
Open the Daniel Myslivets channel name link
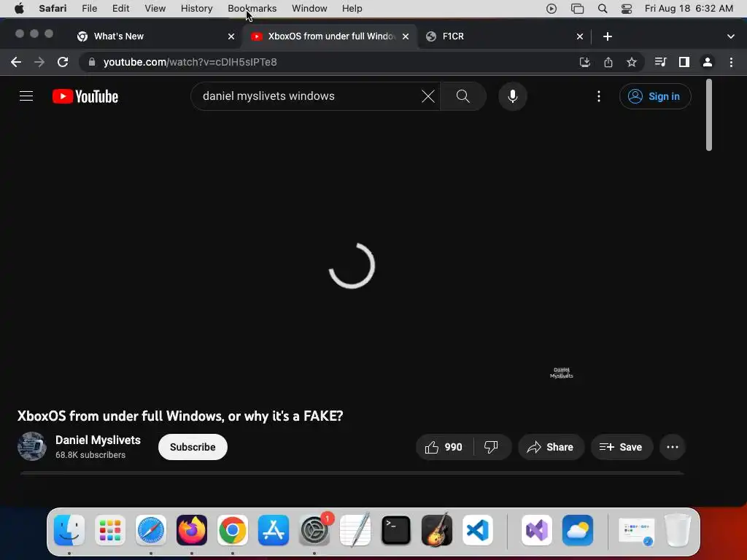(x=98, y=440)
